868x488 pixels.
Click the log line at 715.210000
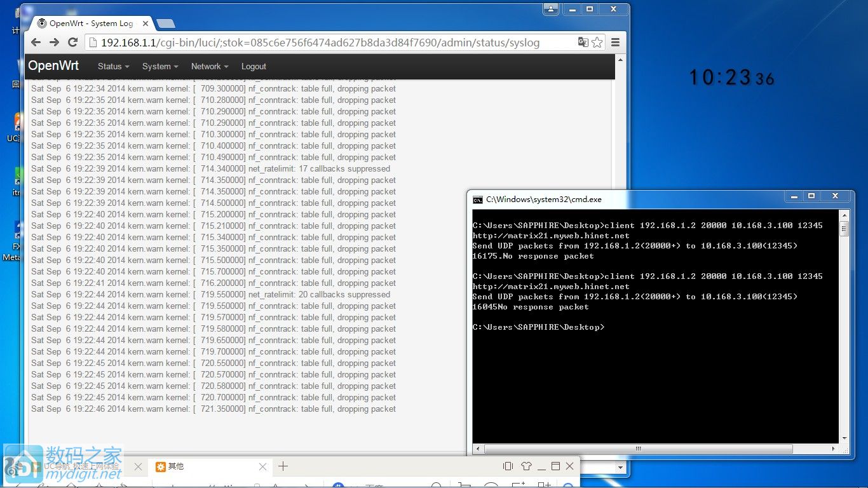pos(214,226)
